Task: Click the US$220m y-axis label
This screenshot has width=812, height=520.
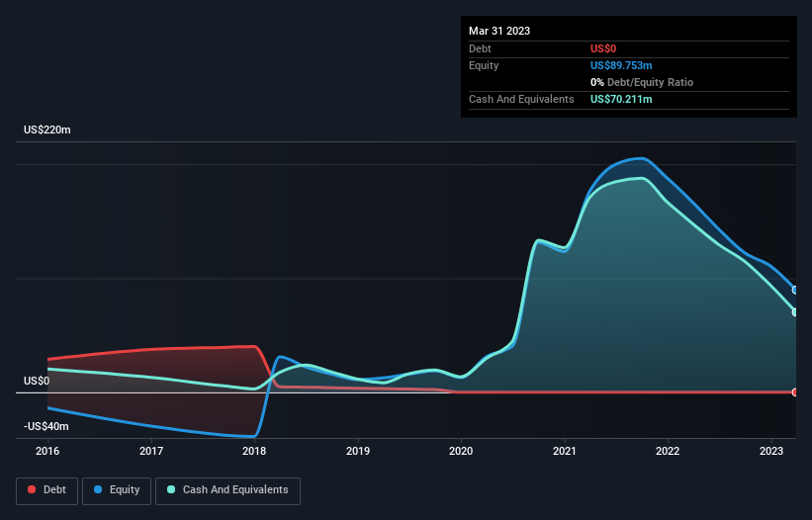Action: [47, 130]
